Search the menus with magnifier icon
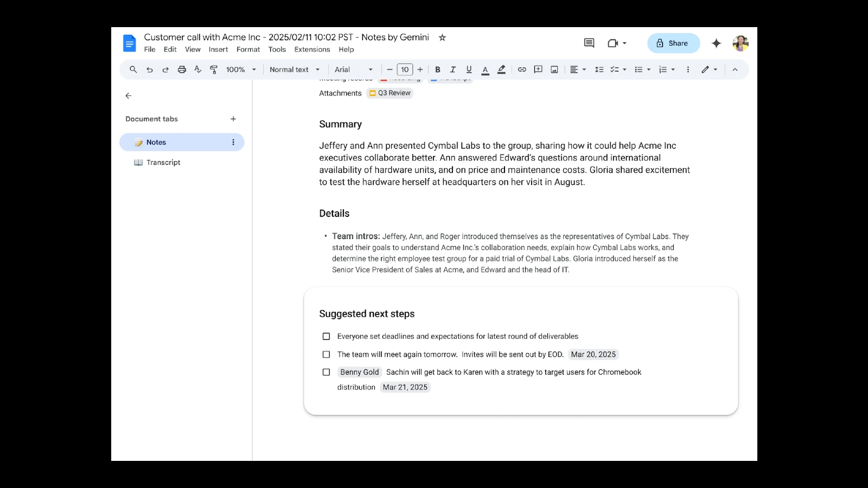868x488 pixels. coord(133,69)
